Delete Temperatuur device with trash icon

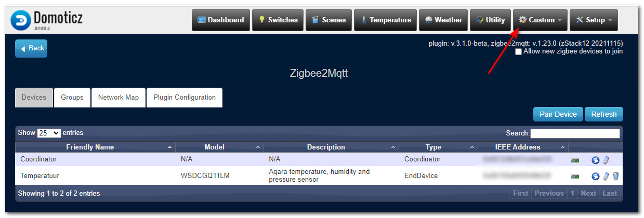click(x=616, y=176)
